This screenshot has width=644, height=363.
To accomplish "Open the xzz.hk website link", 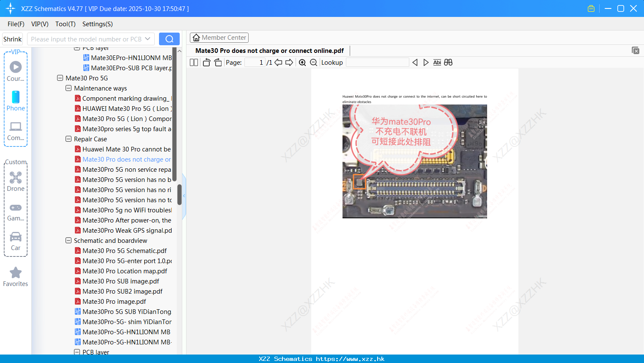I will [350, 359].
